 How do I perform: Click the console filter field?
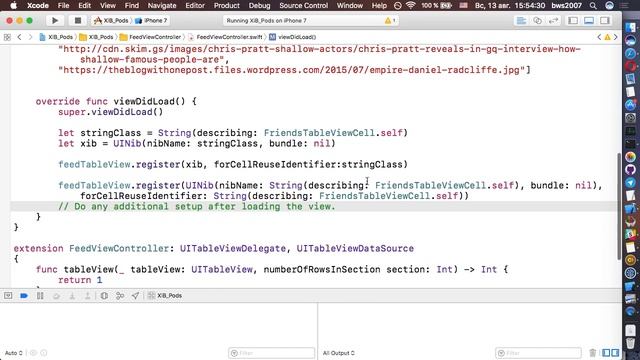pyautogui.click(x=538, y=353)
